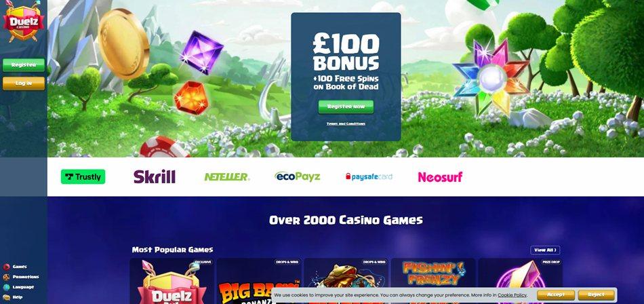Open the Cookie Policy link
The width and height of the screenshot is (644, 304).
[512, 295]
